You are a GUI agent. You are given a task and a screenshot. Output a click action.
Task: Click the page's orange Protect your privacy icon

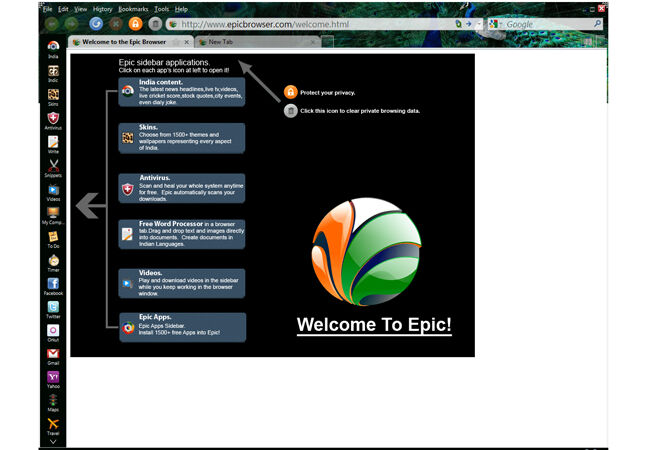point(291,92)
